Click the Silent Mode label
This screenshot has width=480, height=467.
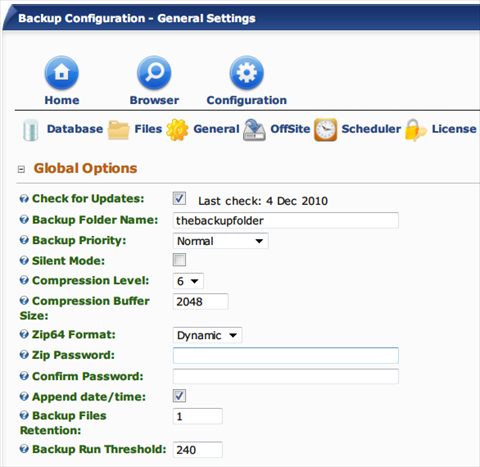(68, 261)
